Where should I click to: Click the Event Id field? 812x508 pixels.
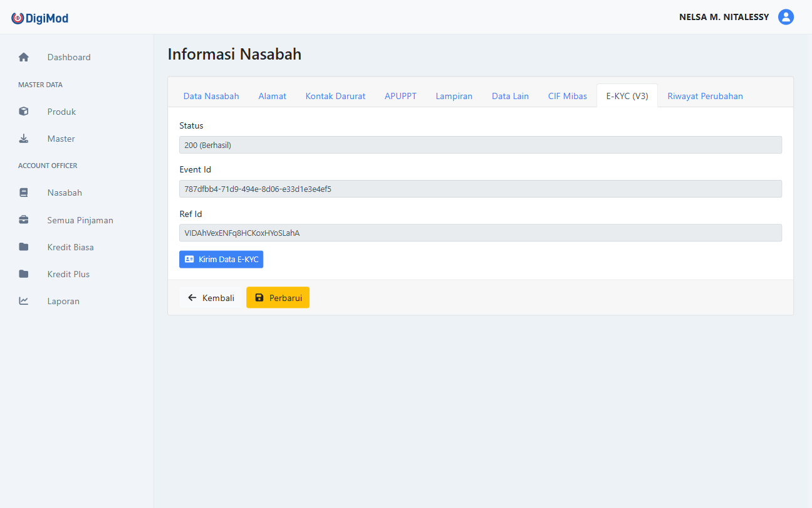[480, 189]
